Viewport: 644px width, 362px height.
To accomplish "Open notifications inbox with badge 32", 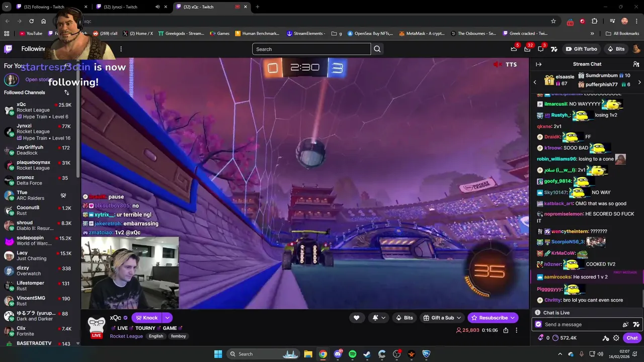I will [527, 49].
